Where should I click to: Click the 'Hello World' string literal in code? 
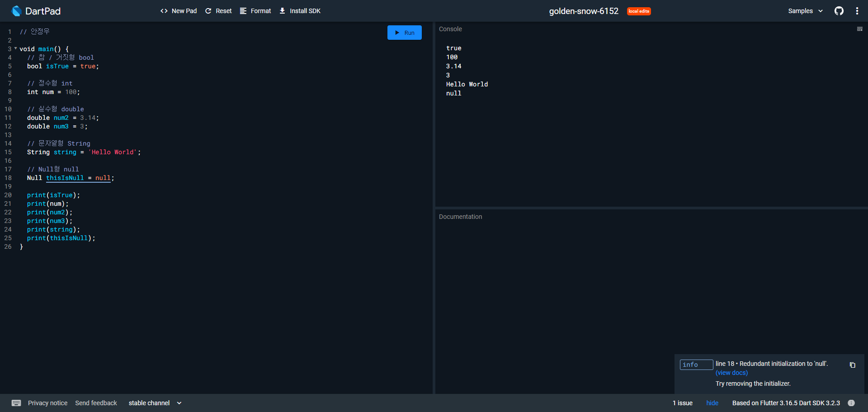pos(113,152)
